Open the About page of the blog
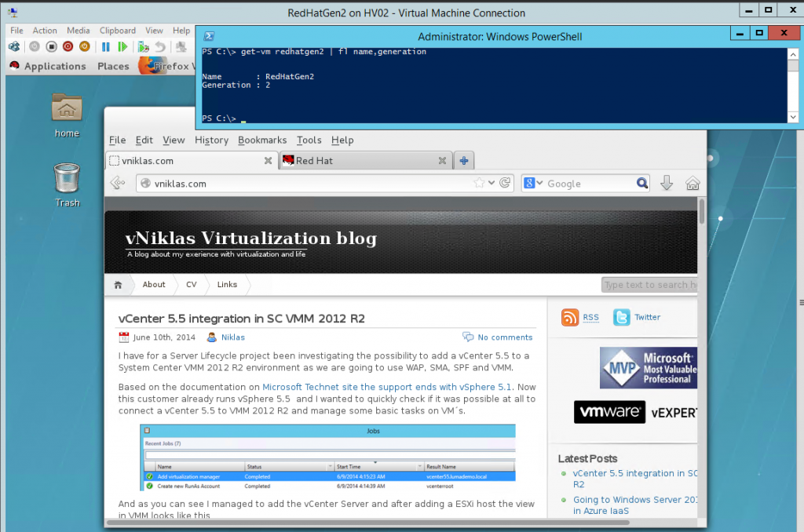This screenshot has height=532, width=804. pyautogui.click(x=154, y=285)
